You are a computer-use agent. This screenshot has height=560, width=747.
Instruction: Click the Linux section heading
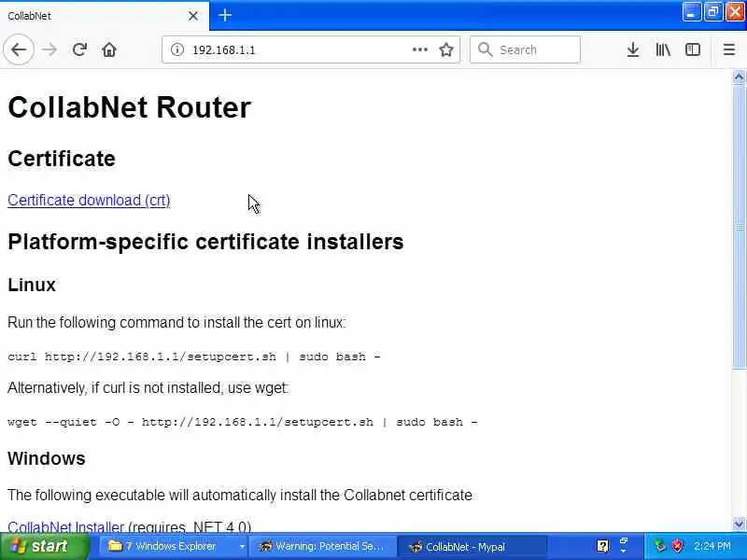tap(32, 285)
